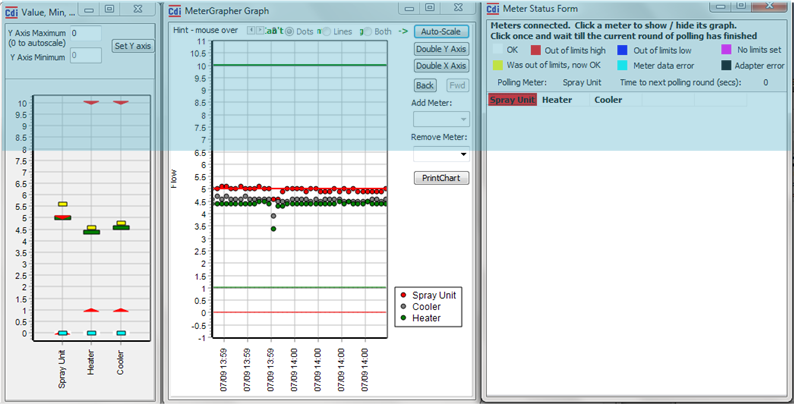The width and height of the screenshot is (795, 404).
Task: Click the Y Axis Minimum input field
Action: click(86, 55)
